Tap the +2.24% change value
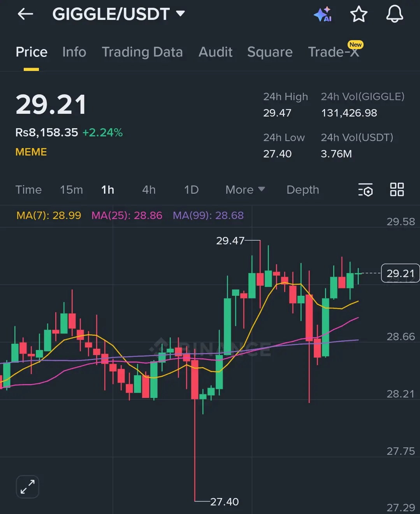 (102, 132)
